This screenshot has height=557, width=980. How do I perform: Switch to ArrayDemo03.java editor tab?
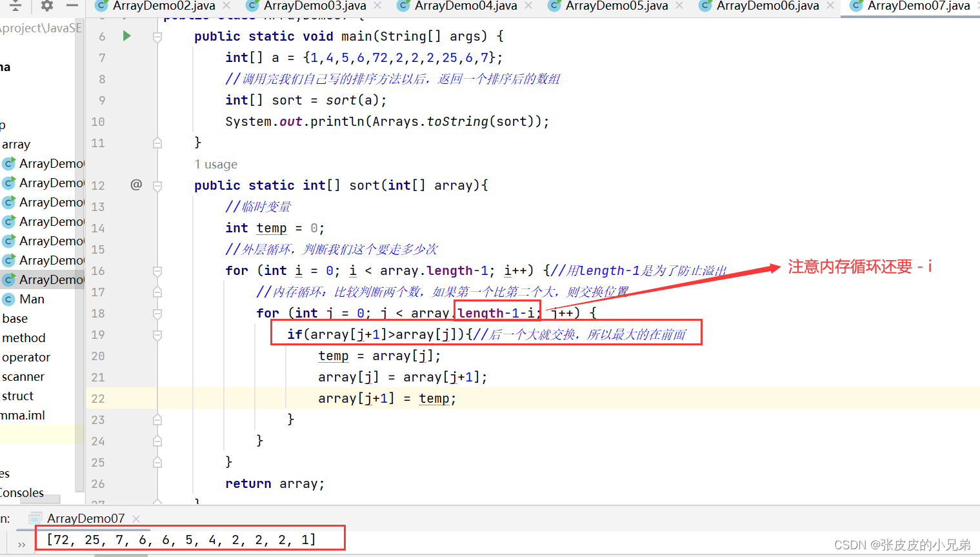click(x=315, y=6)
